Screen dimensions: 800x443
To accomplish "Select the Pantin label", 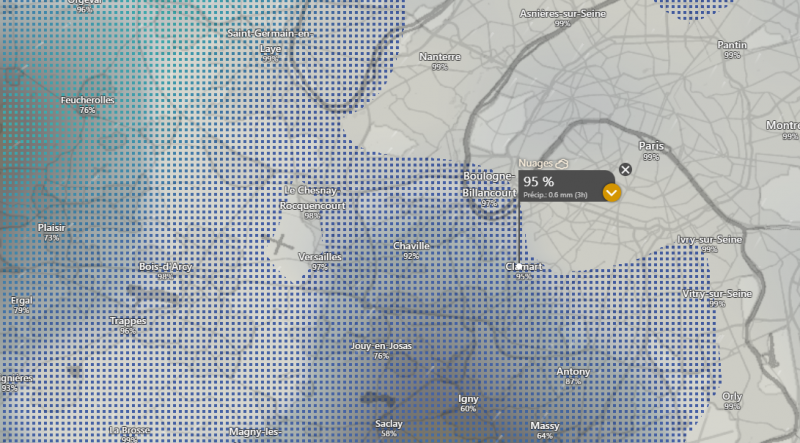I will [x=732, y=45].
